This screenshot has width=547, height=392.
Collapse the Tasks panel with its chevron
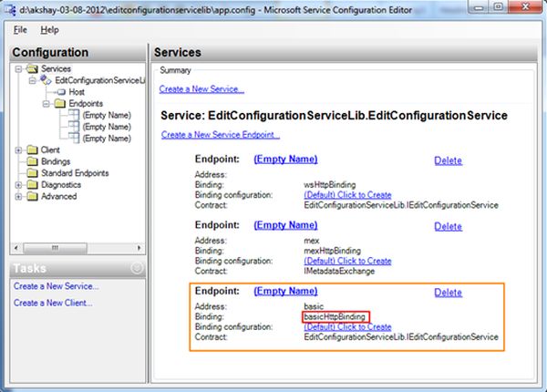coord(138,268)
